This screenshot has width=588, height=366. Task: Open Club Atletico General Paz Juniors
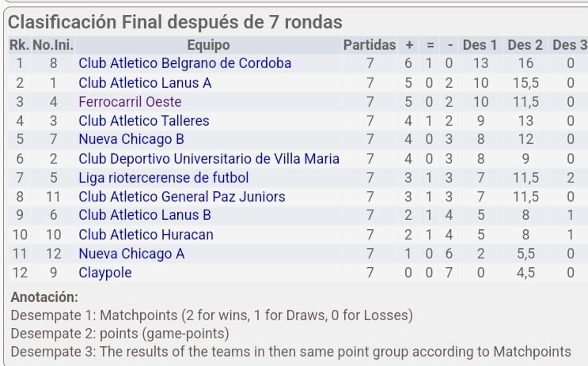(x=181, y=196)
